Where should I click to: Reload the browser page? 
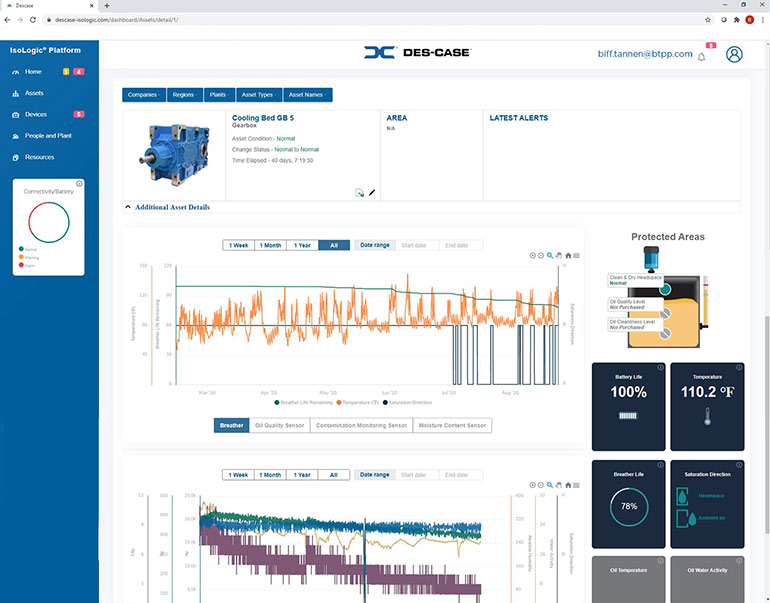pos(33,20)
